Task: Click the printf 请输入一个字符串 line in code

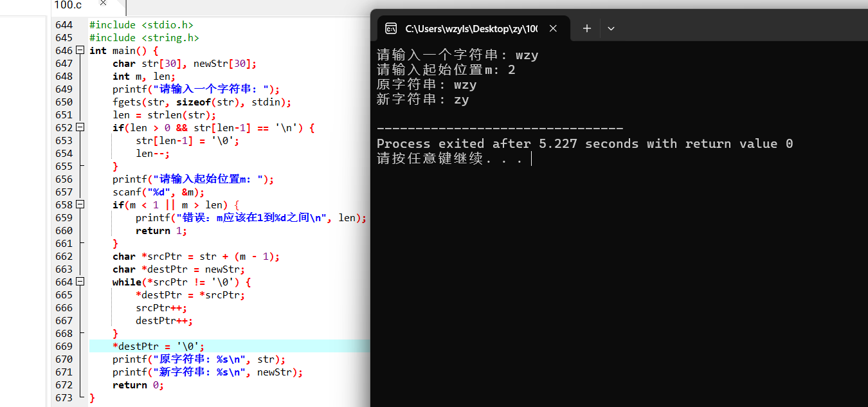Action: [x=196, y=89]
